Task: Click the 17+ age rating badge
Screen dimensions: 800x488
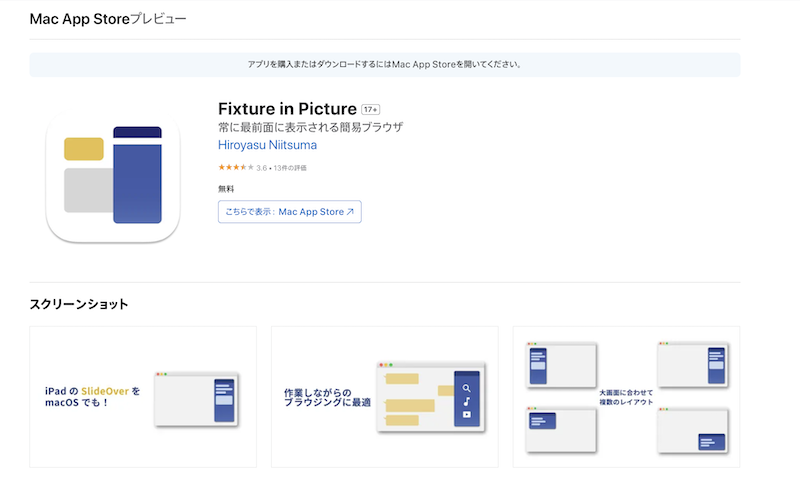Action: point(370,109)
